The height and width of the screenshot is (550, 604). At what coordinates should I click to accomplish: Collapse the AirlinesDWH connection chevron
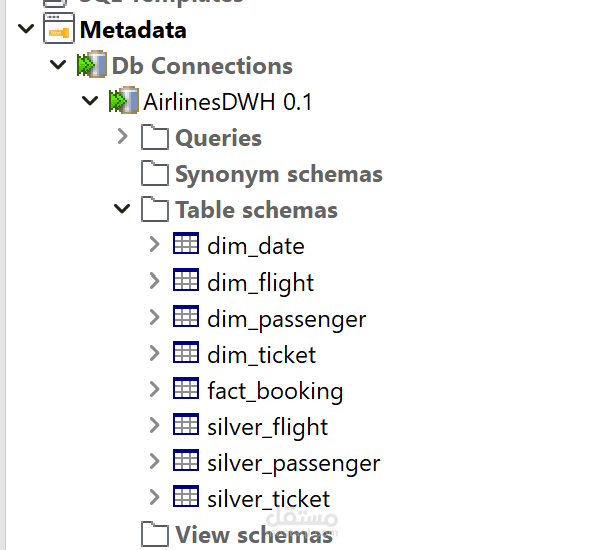pyautogui.click(x=90, y=102)
